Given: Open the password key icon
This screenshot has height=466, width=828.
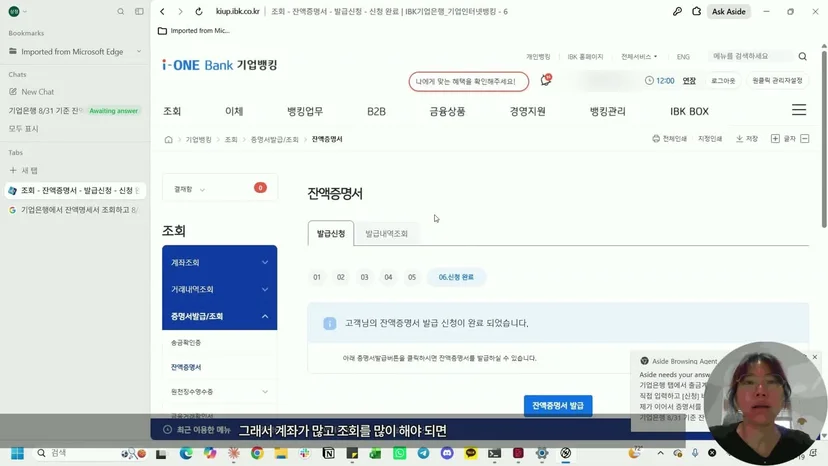Looking at the screenshot, I should pos(677,11).
